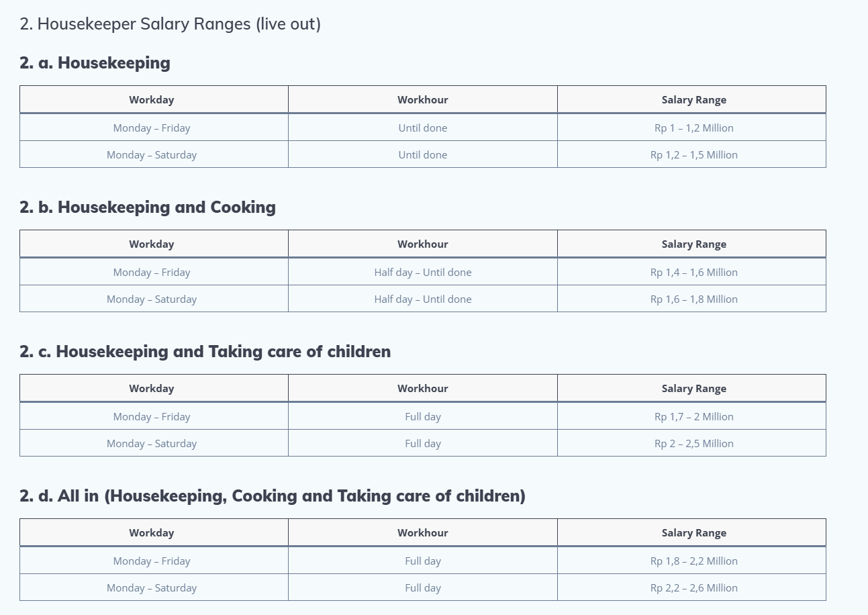This screenshot has height=615, width=868.
Task: Select the "Rp 1,6 – 1,8 Million" salary cell
Action: (693, 299)
